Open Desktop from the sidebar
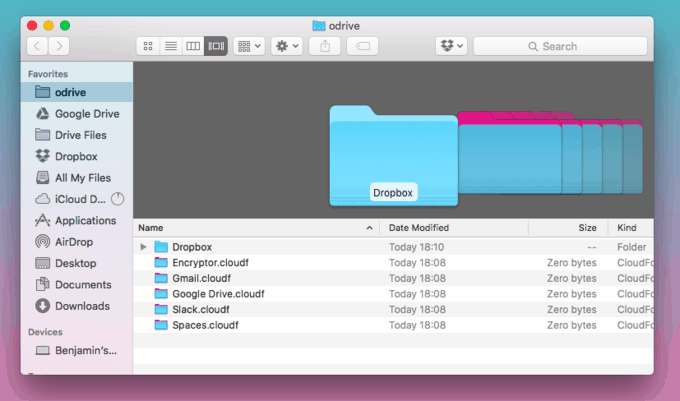This screenshot has height=401, width=680. pyautogui.click(x=77, y=263)
